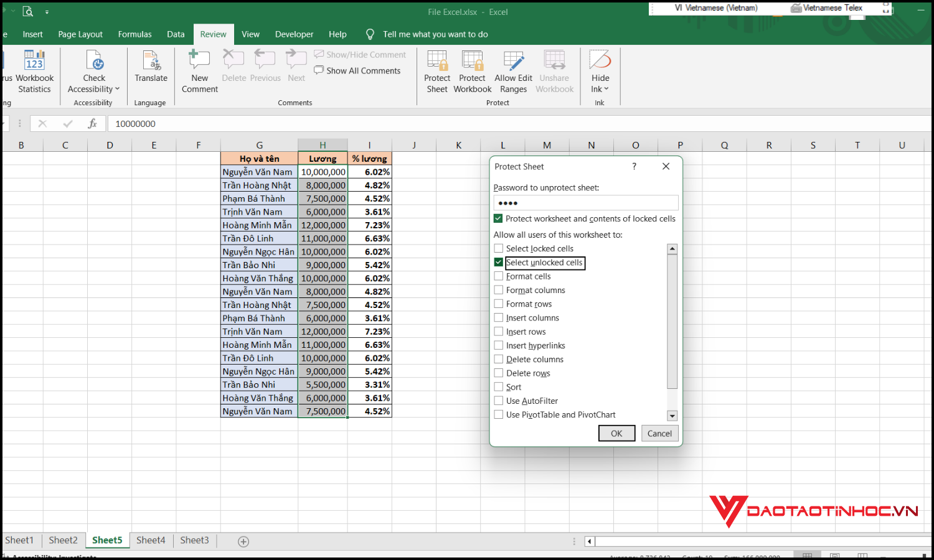Click Show All Comments
Viewport: 934px width, 560px height.
pos(357,70)
